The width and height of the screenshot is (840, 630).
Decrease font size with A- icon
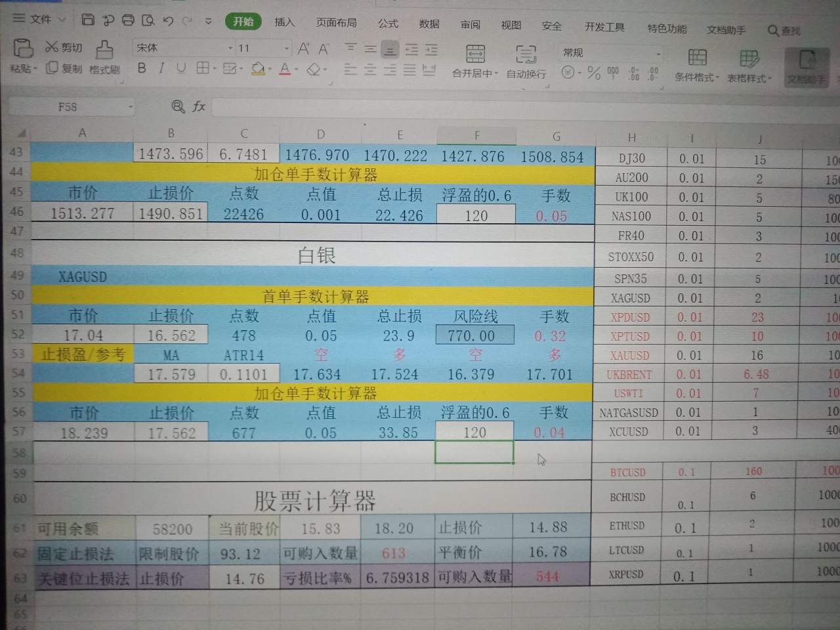tap(324, 49)
